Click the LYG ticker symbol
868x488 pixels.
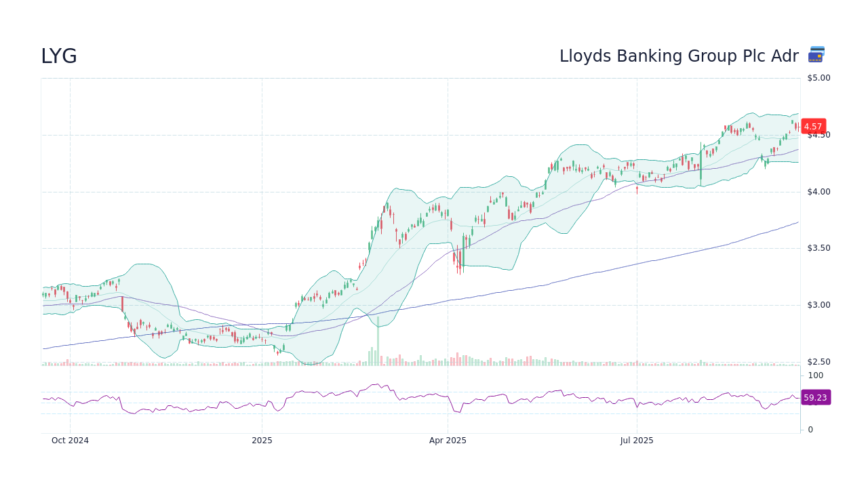(x=58, y=56)
